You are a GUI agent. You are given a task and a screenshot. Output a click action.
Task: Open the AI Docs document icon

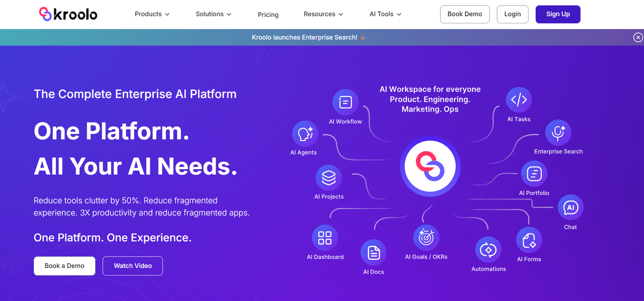(374, 253)
